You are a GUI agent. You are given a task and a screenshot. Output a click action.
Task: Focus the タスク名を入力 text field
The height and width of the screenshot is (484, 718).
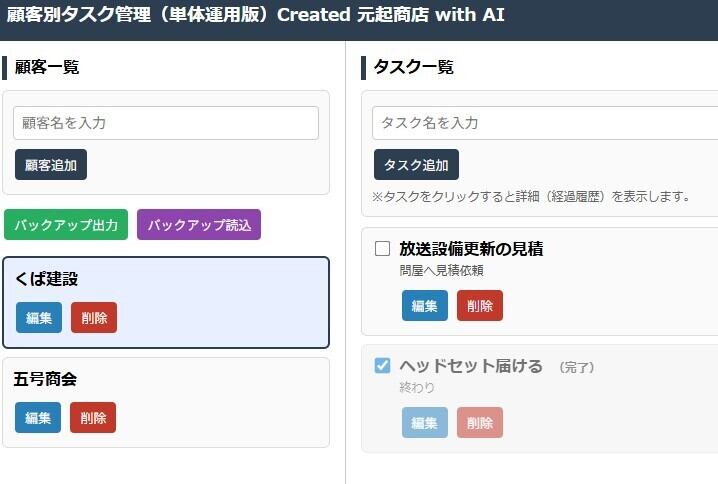coord(545,123)
